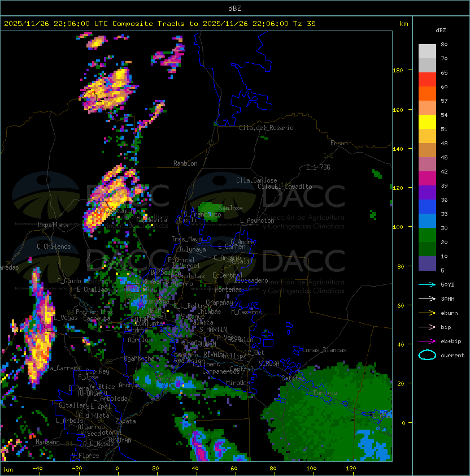Click the Encon place label
The image size is (470, 476).
pos(339,143)
